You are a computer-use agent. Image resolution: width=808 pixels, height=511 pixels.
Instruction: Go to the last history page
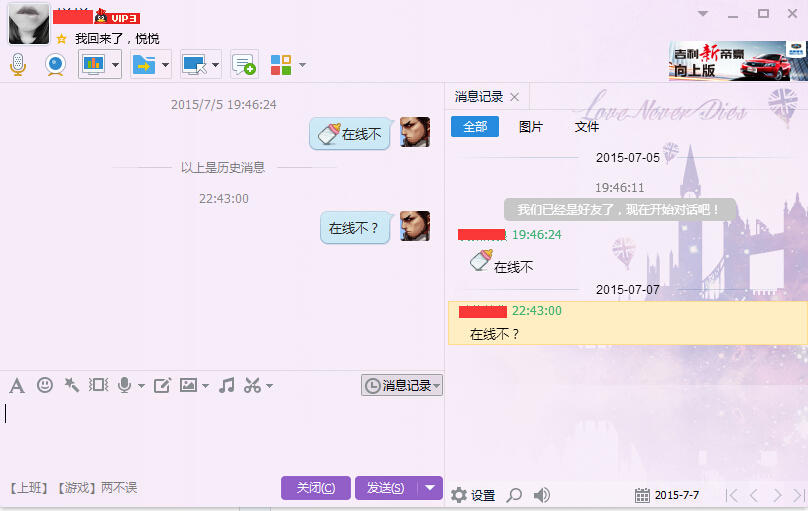coord(799,495)
